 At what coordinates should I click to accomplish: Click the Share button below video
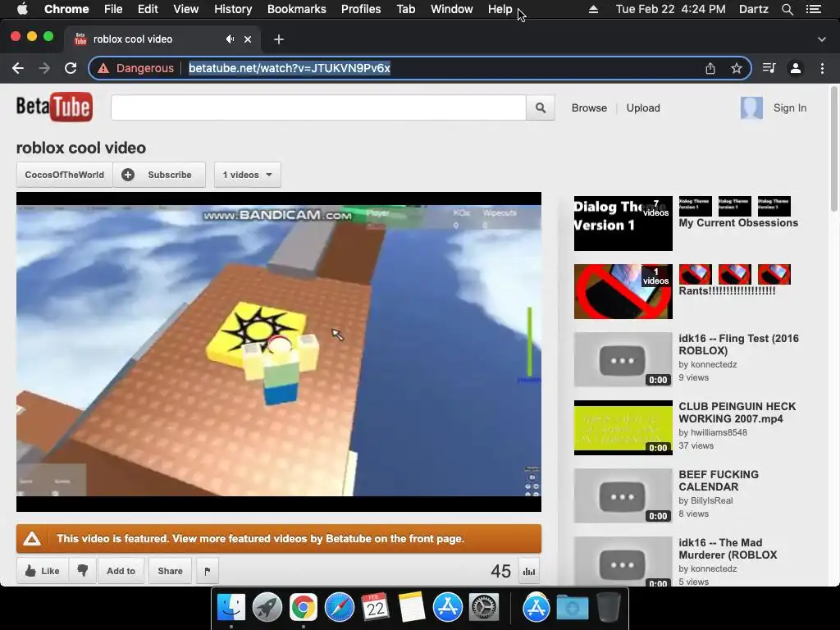point(171,571)
